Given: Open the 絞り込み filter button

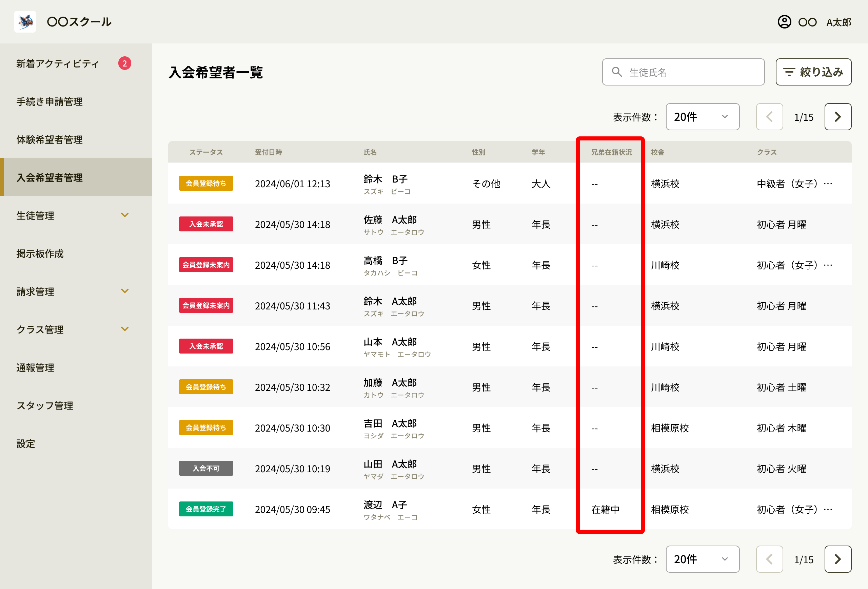Looking at the screenshot, I should click(813, 72).
